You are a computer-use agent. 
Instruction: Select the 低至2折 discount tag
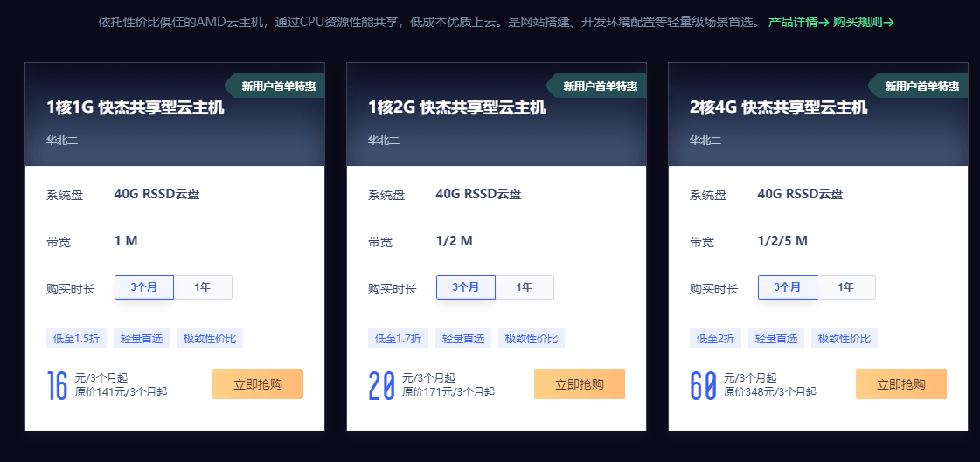tap(717, 338)
